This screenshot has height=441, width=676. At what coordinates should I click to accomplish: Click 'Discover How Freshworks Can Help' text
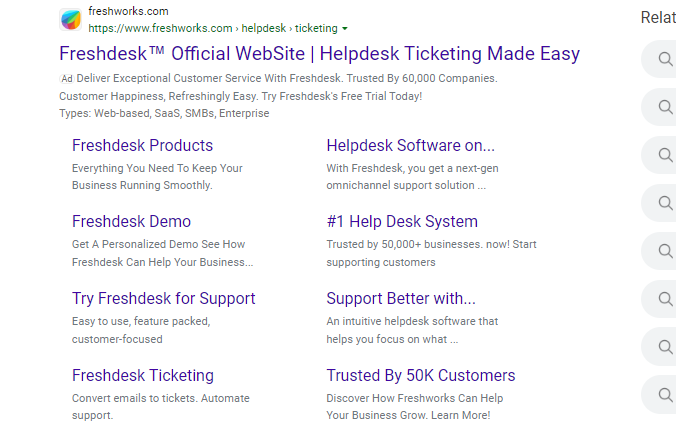[x=415, y=398]
